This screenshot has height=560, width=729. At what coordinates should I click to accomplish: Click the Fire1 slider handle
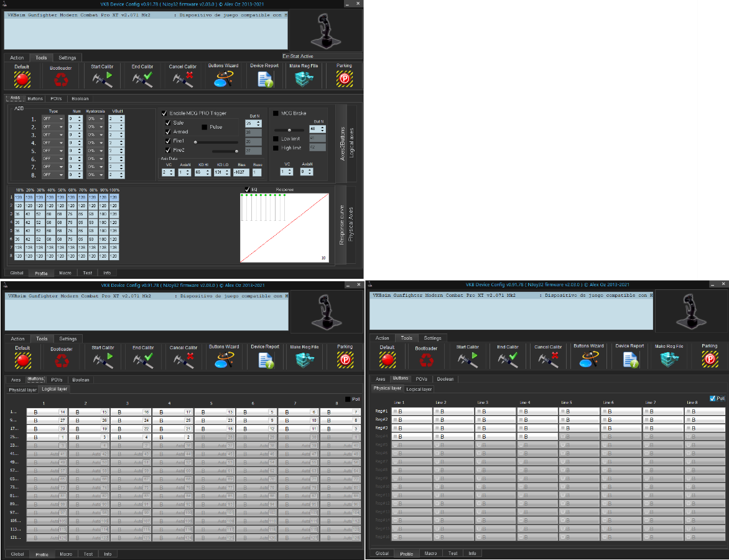pyautogui.click(x=195, y=142)
